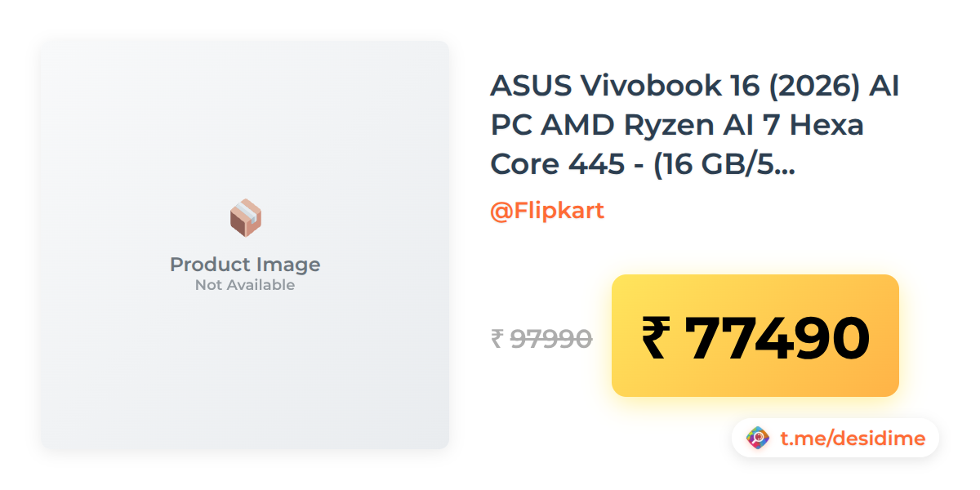Click the struck-through 97990 original price
This screenshot has height=490, width=980.
pos(551,338)
